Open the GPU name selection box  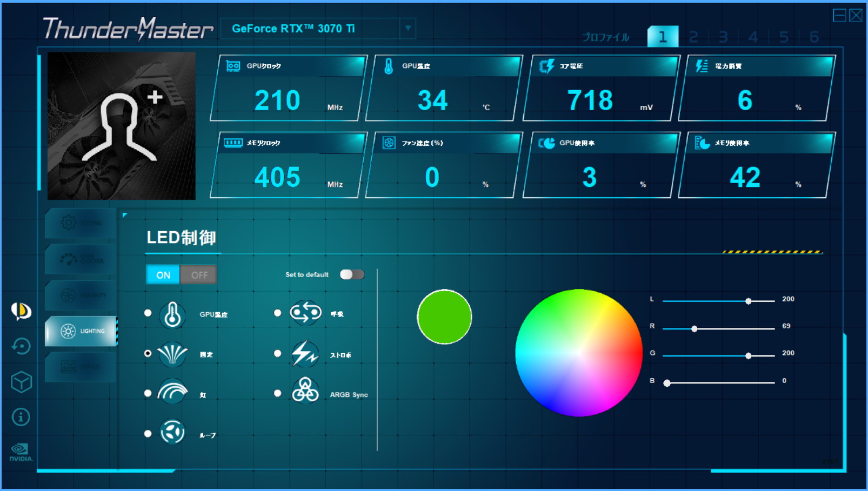coord(318,29)
